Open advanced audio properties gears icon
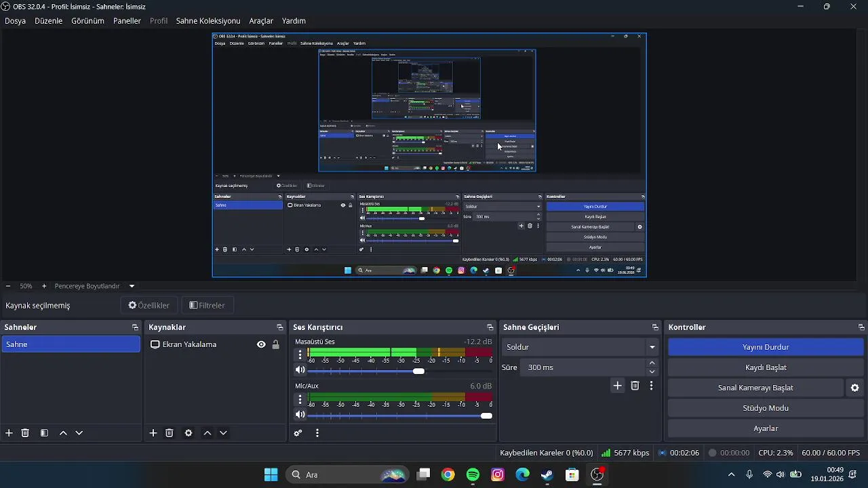The width and height of the screenshot is (868, 488). pyautogui.click(x=298, y=433)
